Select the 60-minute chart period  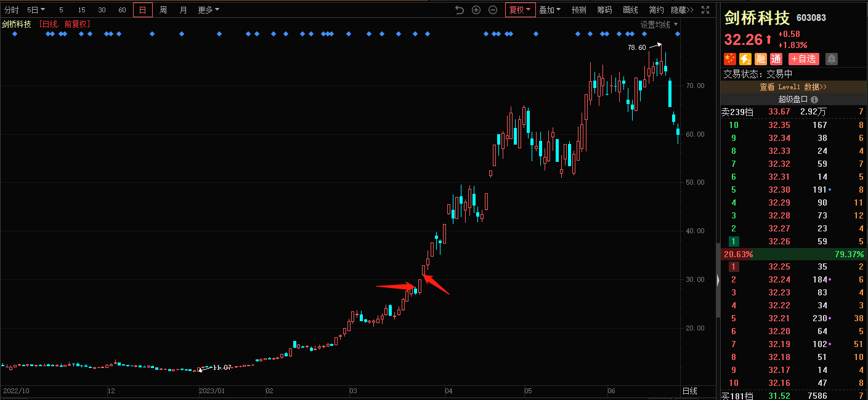[x=122, y=10]
